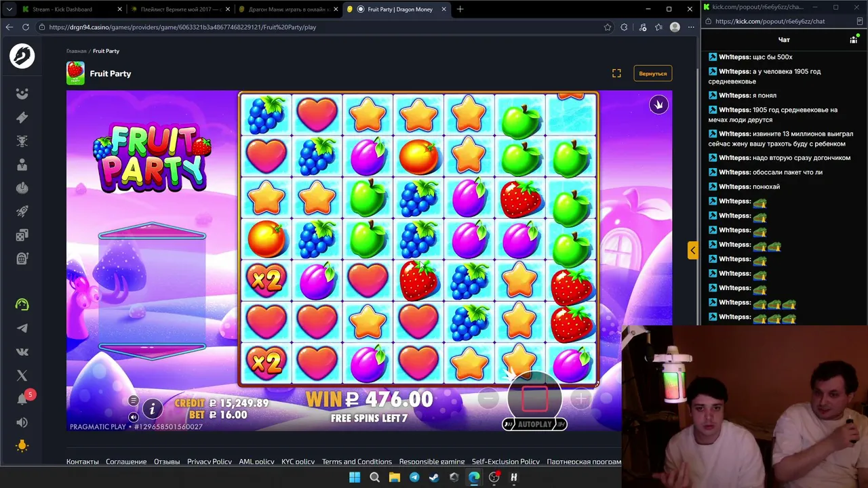Open a new browser tab
Image resolution: width=868 pixels, height=488 pixels.
[460, 9]
